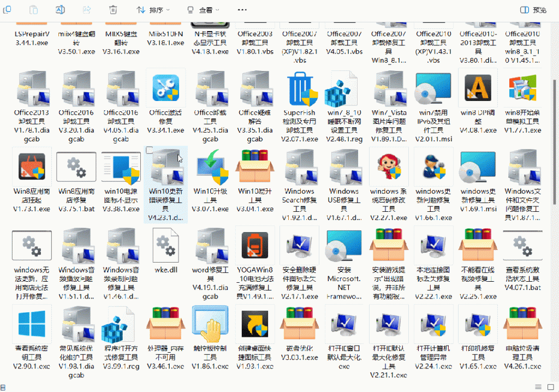Select the 打印机修复工具 V1.65.1.exe icon
The height and width of the screenshot is (392, 559).
[478, 324]
